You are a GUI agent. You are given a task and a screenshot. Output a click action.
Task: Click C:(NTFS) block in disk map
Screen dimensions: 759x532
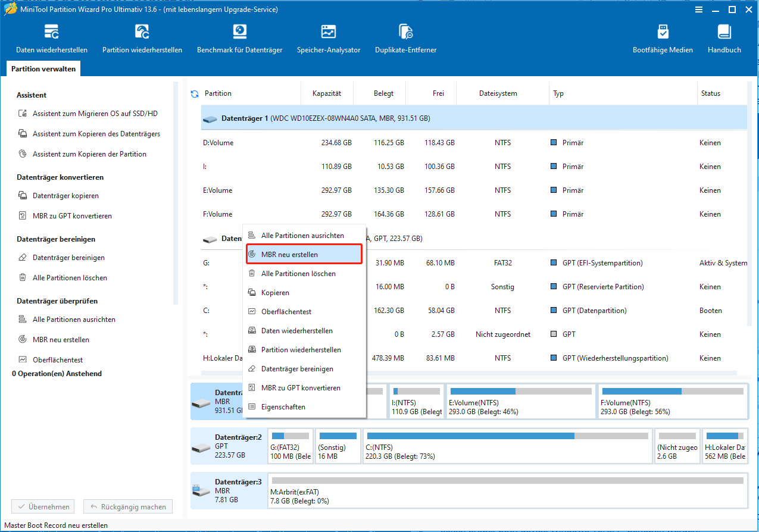point(507,446)
